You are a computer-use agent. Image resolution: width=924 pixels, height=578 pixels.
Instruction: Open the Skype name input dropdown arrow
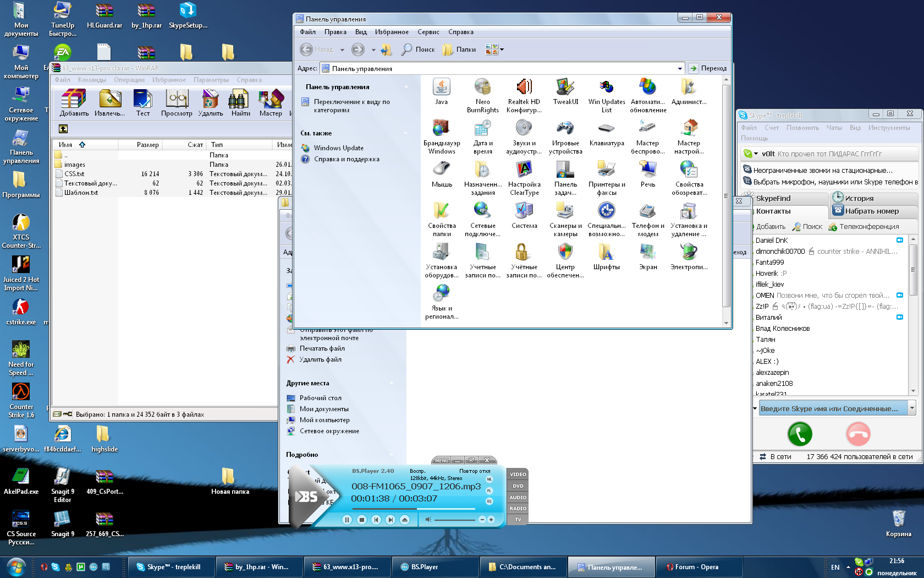(x=912, y=408)
